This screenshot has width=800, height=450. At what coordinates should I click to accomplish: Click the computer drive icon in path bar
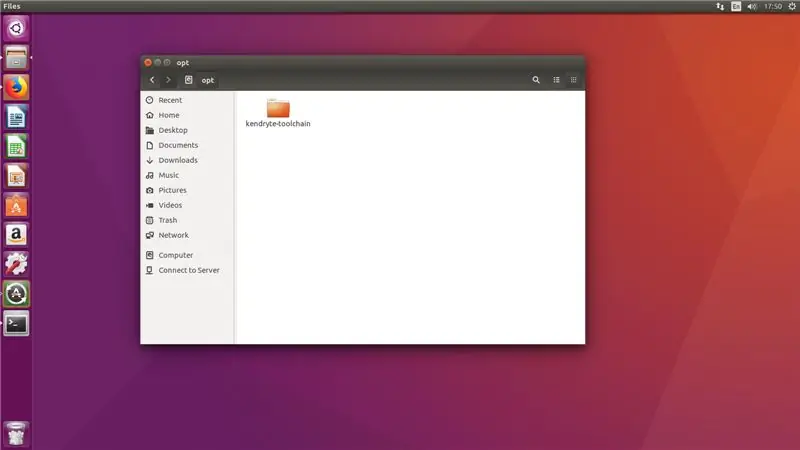click(188, 80)
